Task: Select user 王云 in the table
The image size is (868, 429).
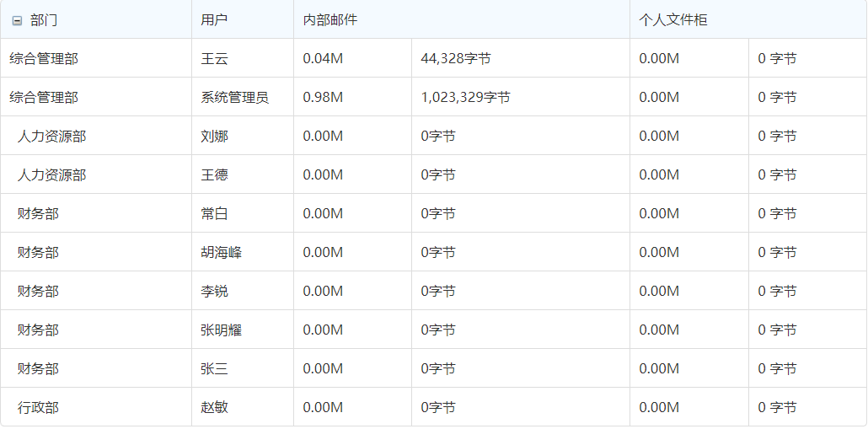Action: pos(215,59)
